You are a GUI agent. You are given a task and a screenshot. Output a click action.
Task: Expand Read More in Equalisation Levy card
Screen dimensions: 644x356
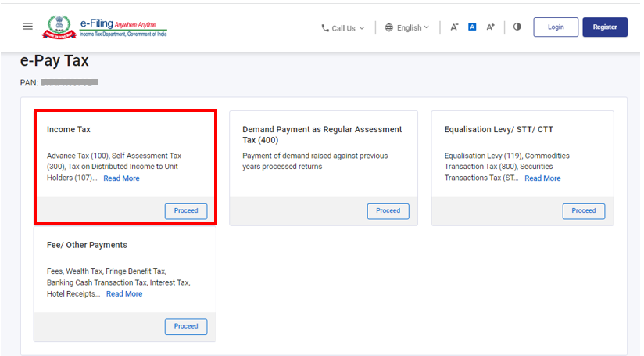coord(542,178)
